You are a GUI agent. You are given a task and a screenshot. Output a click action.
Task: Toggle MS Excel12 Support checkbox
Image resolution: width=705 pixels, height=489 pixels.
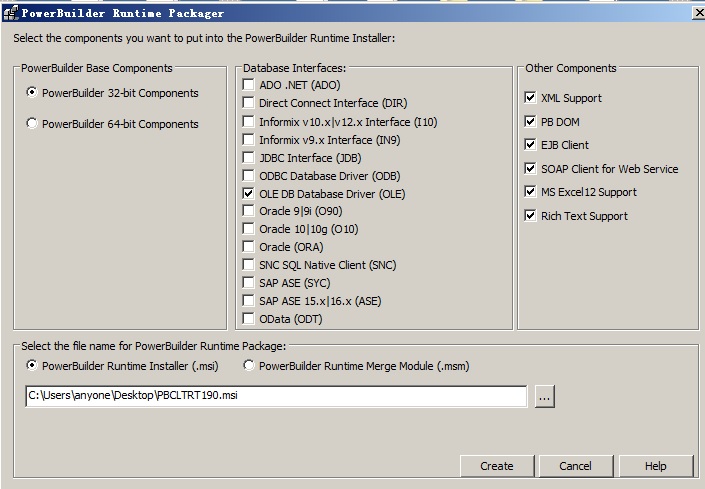click(x=530, y=191)
